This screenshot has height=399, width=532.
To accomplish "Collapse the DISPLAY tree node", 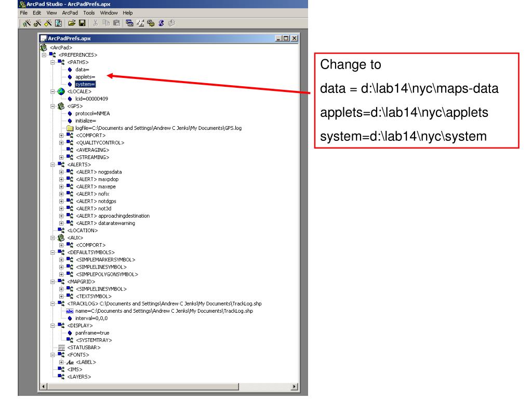I will (x=52, y=326).
